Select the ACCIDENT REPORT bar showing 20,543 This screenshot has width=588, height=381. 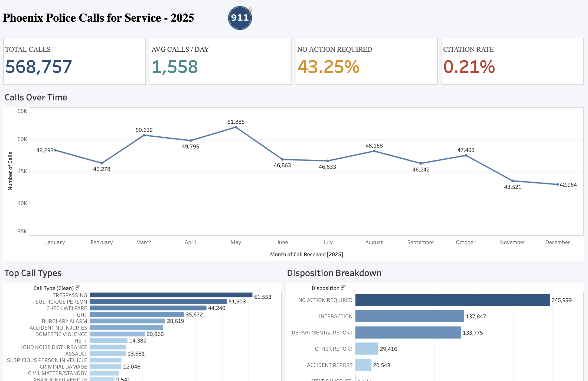(x=363, y=365)
